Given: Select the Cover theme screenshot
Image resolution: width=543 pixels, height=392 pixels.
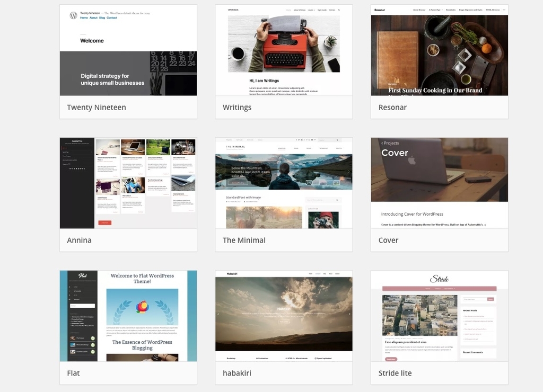Looking at the screenshot, I should pos(440,183).
